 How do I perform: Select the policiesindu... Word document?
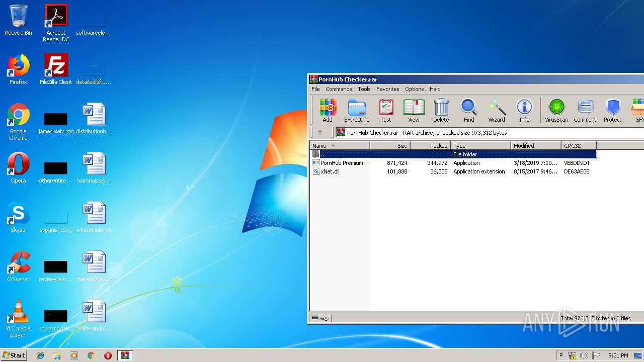[94, 316]
